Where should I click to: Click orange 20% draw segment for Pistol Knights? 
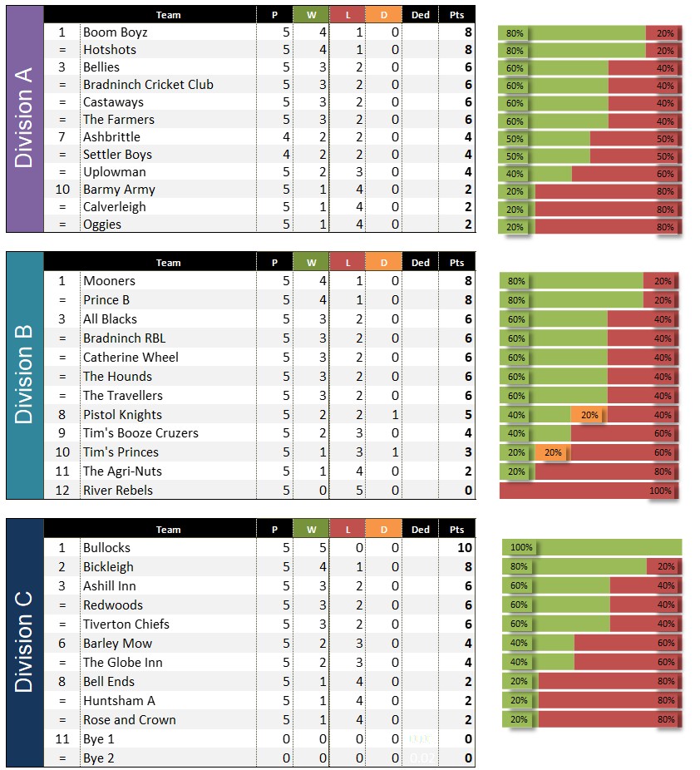(x=589, y=415)
